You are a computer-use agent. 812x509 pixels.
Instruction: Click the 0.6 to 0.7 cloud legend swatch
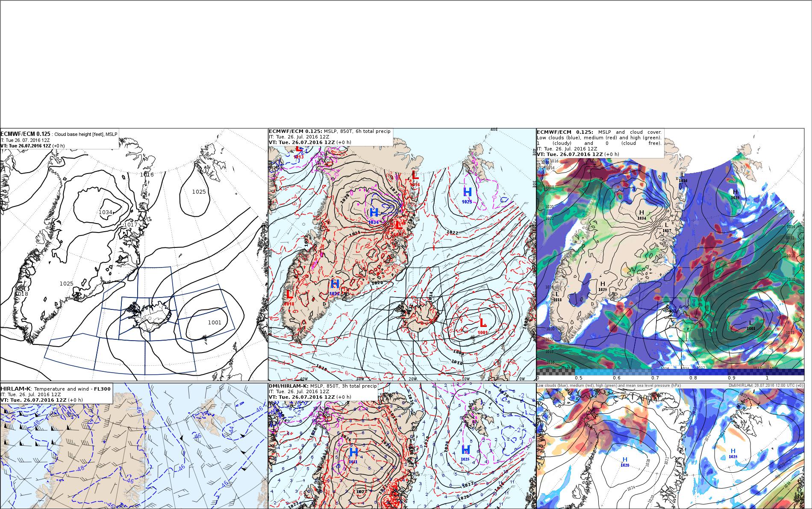click(x=632, y=372)
